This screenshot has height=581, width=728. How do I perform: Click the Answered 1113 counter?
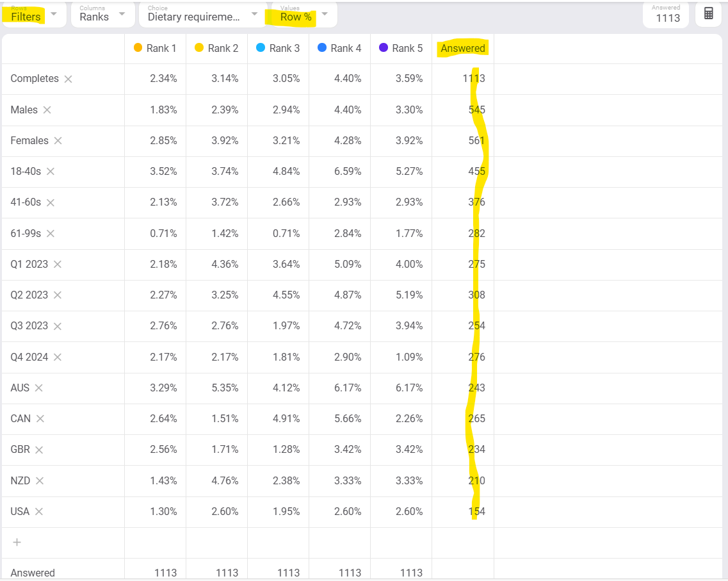pos(666,15)
